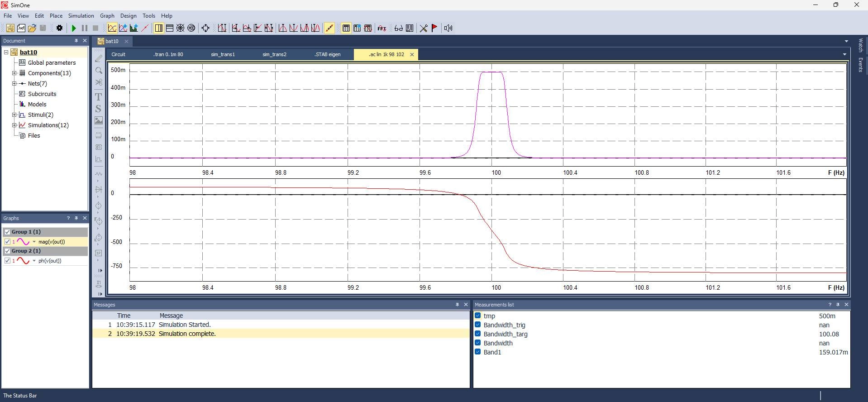This screenshot has height=402, width=868.
Task: Click the speaker sound icon in toolbar
Action: pyautogui.click(x=448, y=28)
